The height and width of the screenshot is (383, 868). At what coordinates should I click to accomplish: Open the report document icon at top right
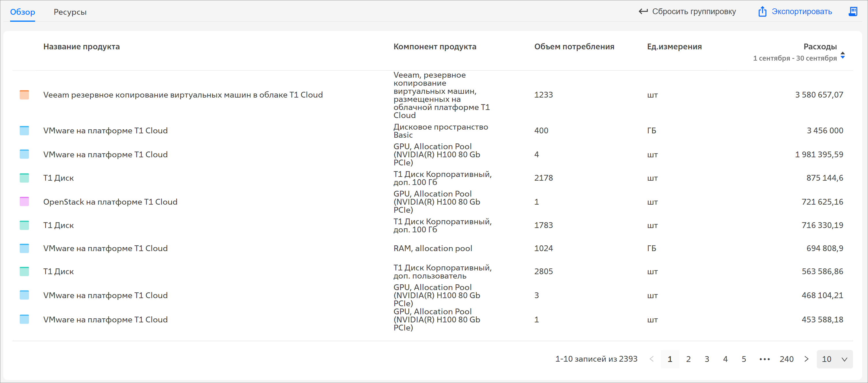tap(853, 12)
